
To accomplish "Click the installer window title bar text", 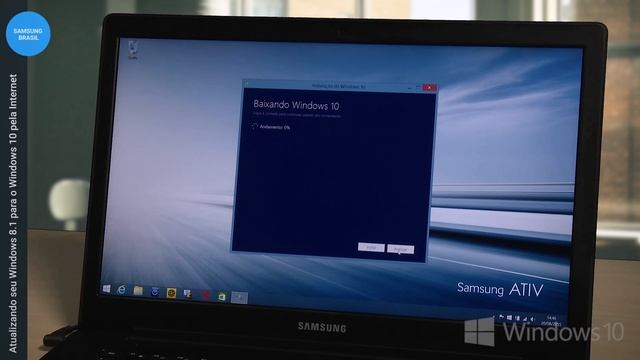I will click(x=338, y=86).
